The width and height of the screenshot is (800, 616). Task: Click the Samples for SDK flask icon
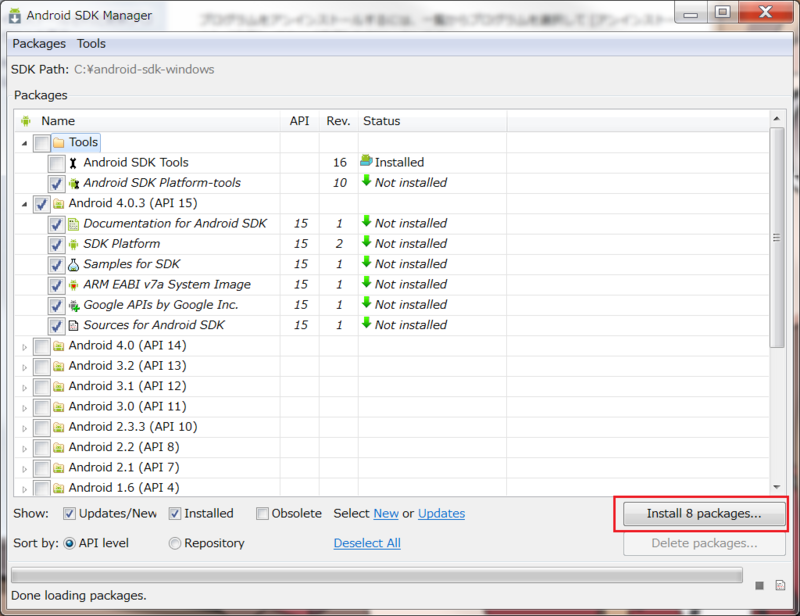[73, 265]
